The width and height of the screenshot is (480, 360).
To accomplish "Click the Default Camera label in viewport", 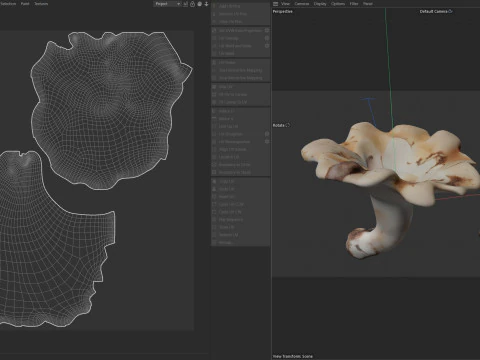I will pos(436,11).
